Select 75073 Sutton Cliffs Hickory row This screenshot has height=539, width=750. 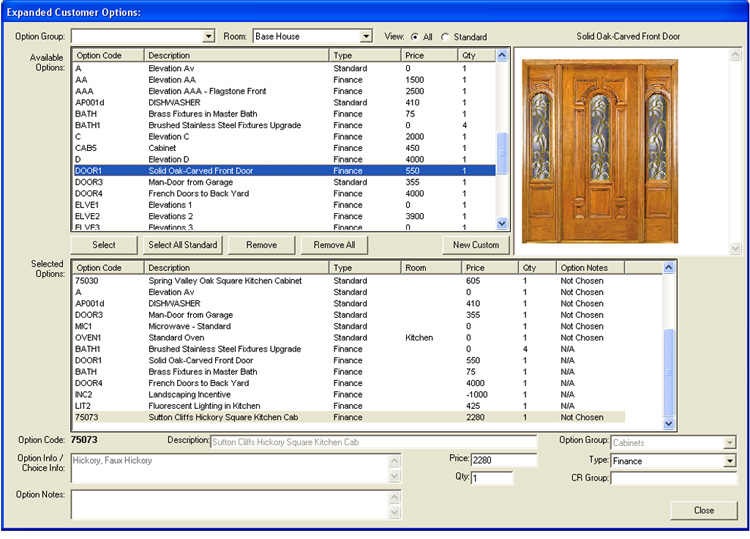[x=349, y=418]
